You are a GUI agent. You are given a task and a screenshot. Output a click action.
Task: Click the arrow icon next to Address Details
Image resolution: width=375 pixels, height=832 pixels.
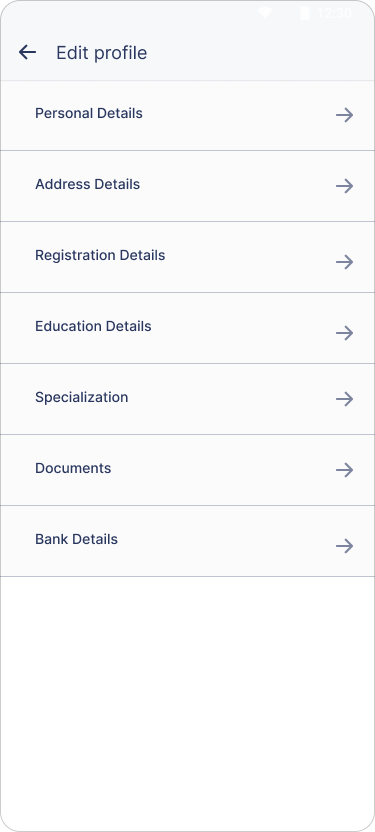344,186
